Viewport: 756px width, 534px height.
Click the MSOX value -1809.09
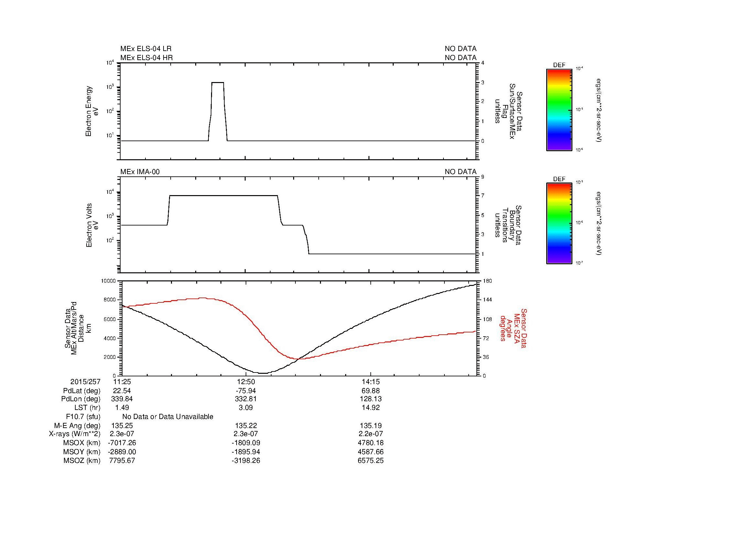pos(246,443)
